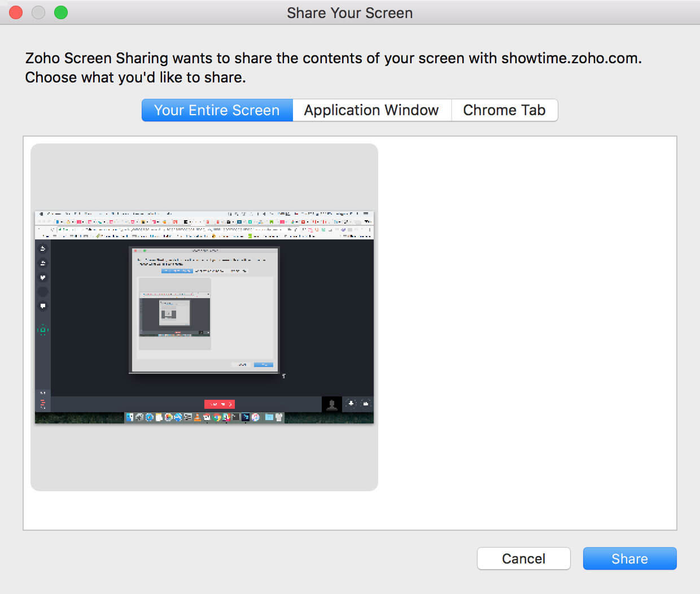The image size is (700, 594).
Task: Confirm with the blue Share button
Action: (x=630, y=558)
